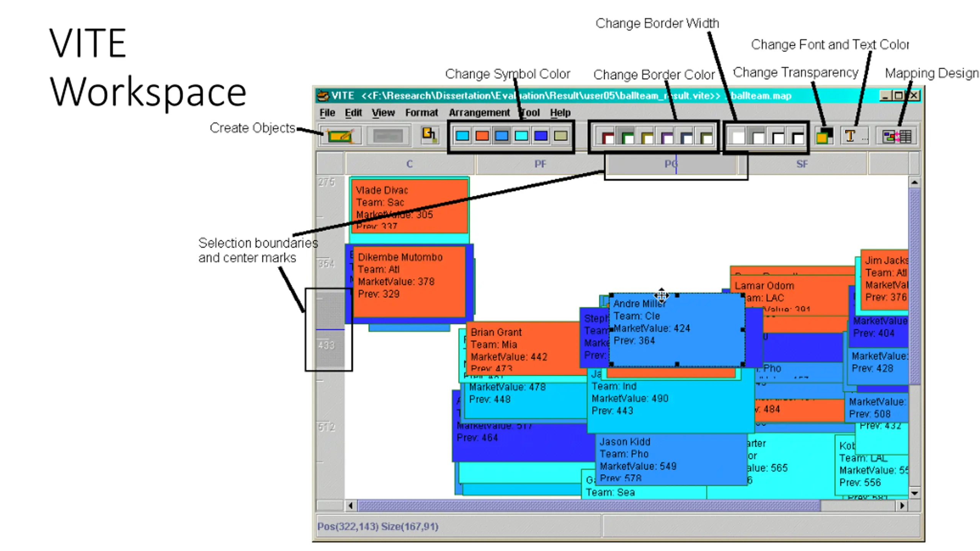Click the Create Objects pencil icon
The width and height of the screenshot is (980, 551).
(340, 136)
